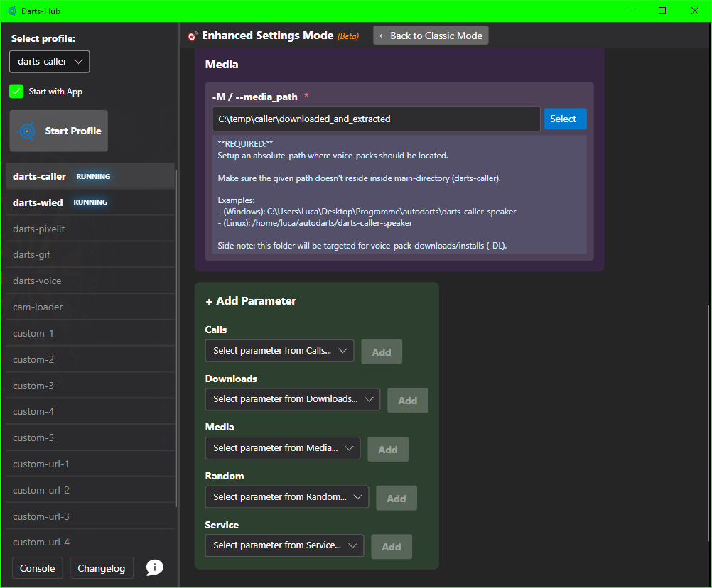Click the Enhanced Settings Mode dartboard icon

(x=193, y=36)
